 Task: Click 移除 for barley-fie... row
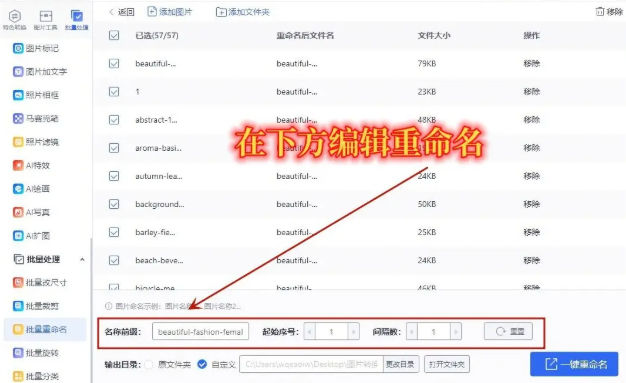[x=532, y=232]
